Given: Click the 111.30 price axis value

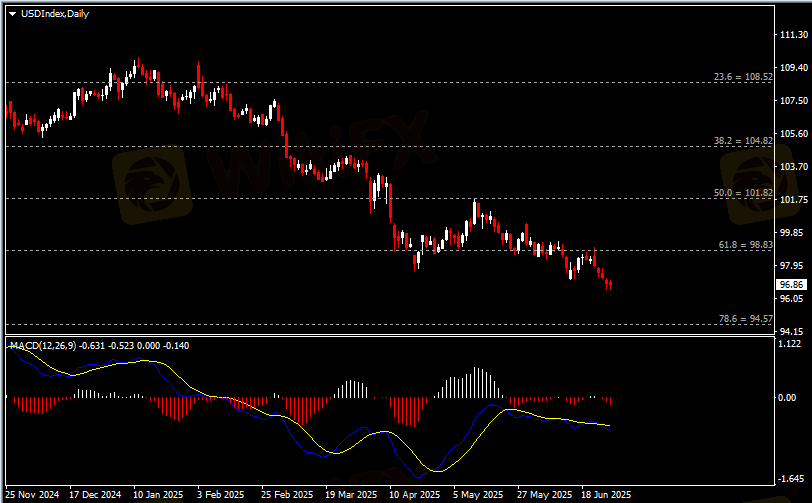Looking at the screenshot, I should pos(794,35).
